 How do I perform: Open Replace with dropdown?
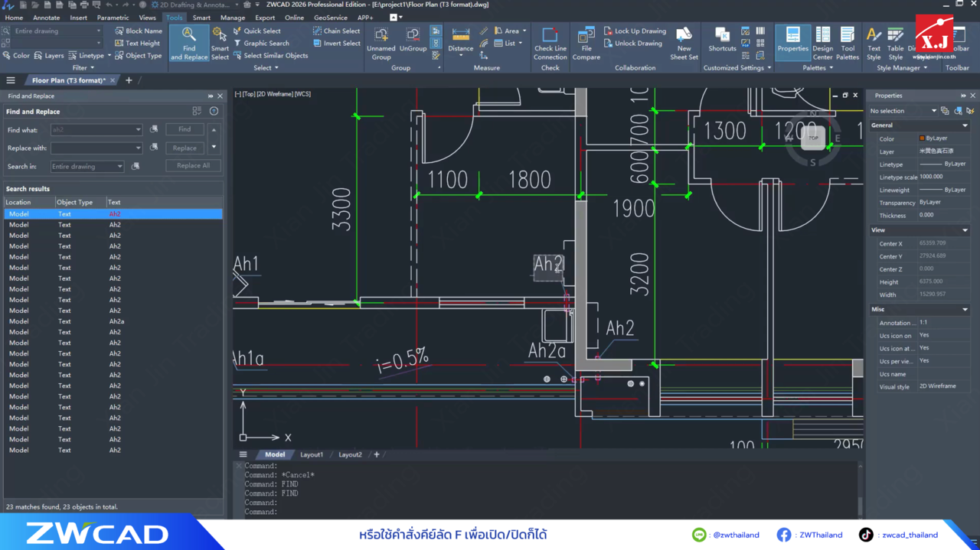138,148
